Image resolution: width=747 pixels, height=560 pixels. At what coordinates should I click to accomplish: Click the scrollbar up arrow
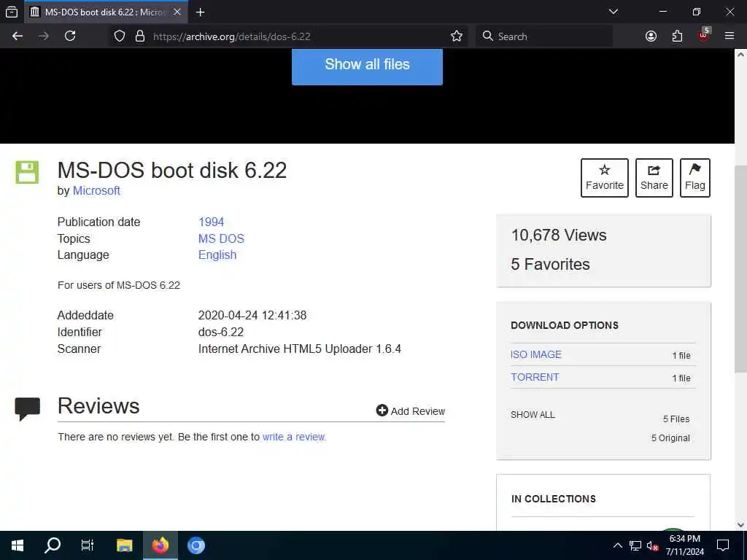tap(740, 54)
